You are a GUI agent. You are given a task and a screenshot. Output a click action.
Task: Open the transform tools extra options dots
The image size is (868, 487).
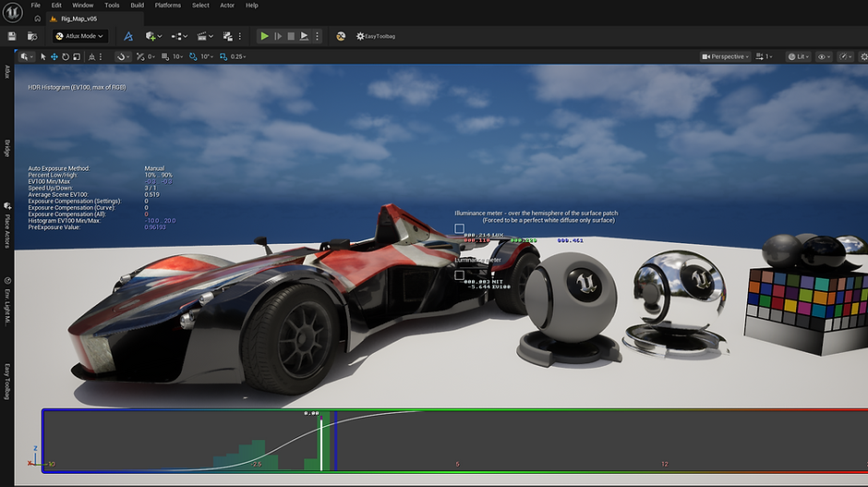[101, 56]
